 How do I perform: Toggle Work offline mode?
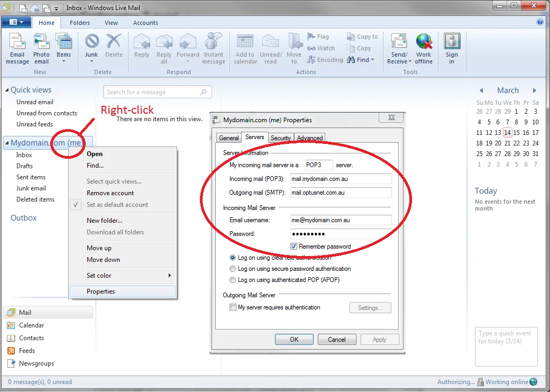[424, 49]
